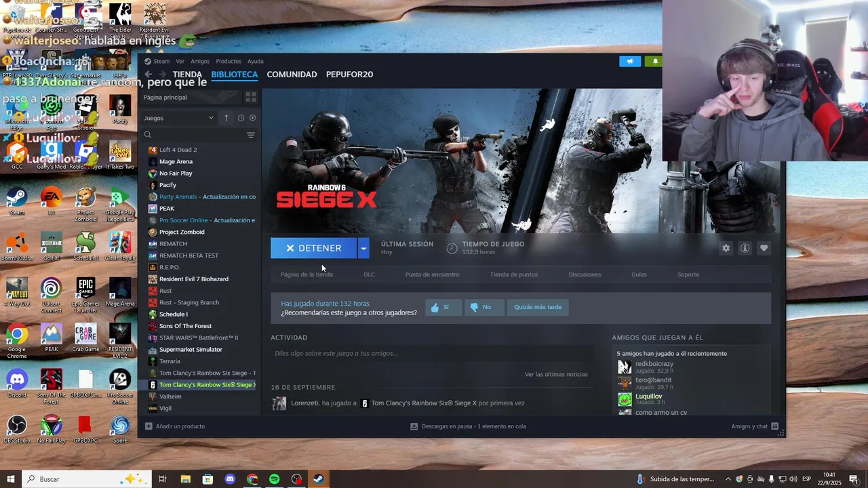Open the EA desktop shortcut
This screenshot has height=488, width=868.
click(x=52, y=201)
